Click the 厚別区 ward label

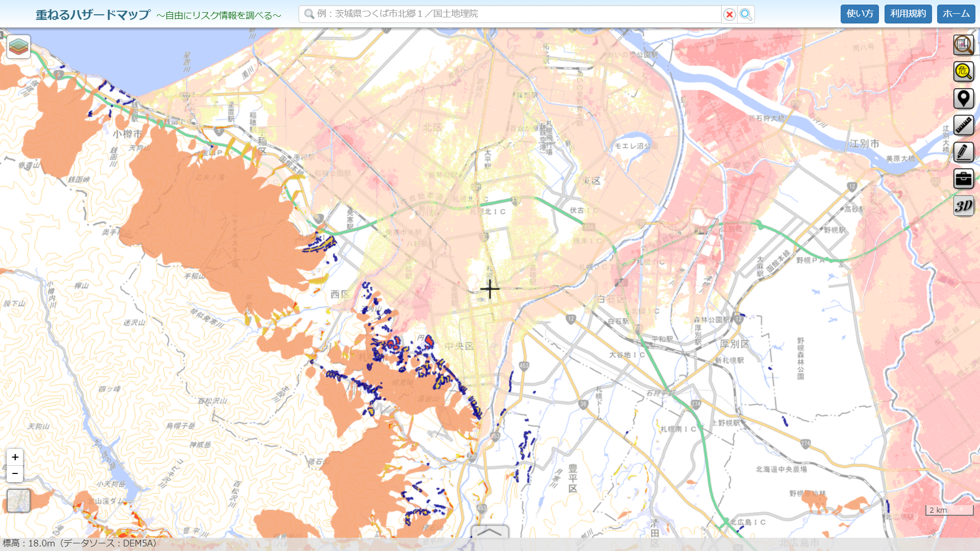[x=734, y=344]
